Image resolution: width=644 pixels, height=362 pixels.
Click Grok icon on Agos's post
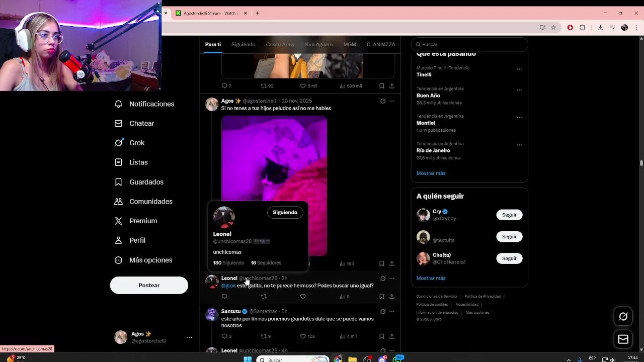click(x=383, y=101)
